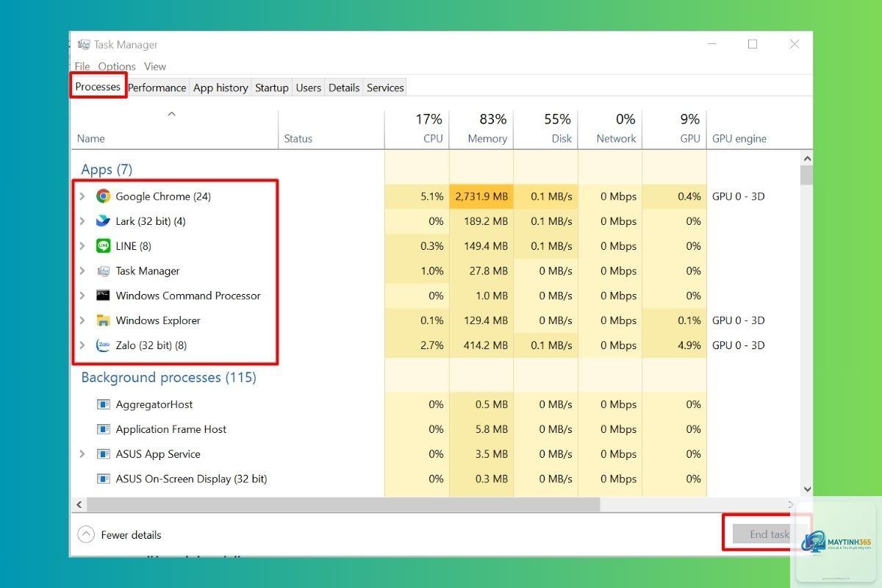Open the File menu
Image resolution: width=882 pixels, height=588 pixels.
[82, 66]
